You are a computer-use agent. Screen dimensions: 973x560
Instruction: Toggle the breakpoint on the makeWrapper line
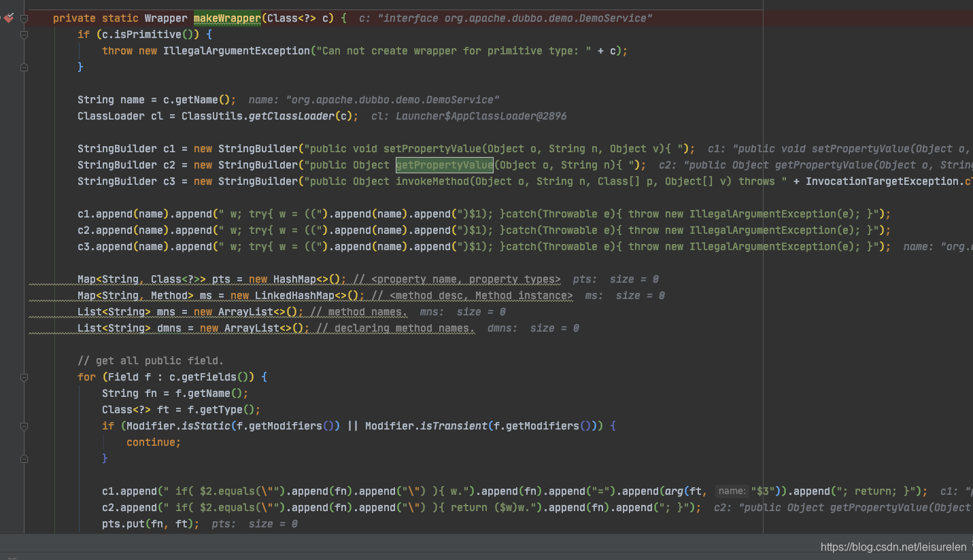(9, 18)
